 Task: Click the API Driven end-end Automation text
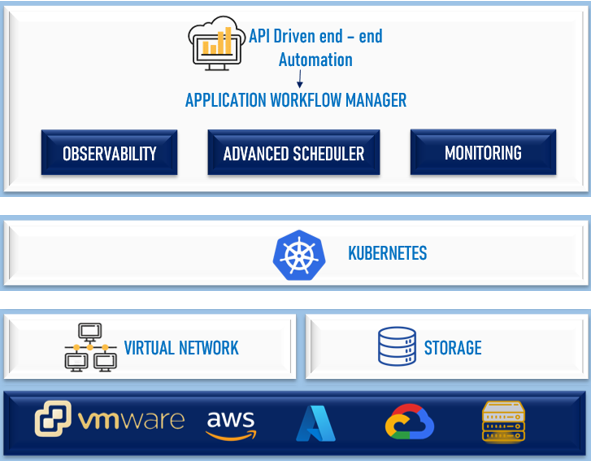(x=316, y=48)
